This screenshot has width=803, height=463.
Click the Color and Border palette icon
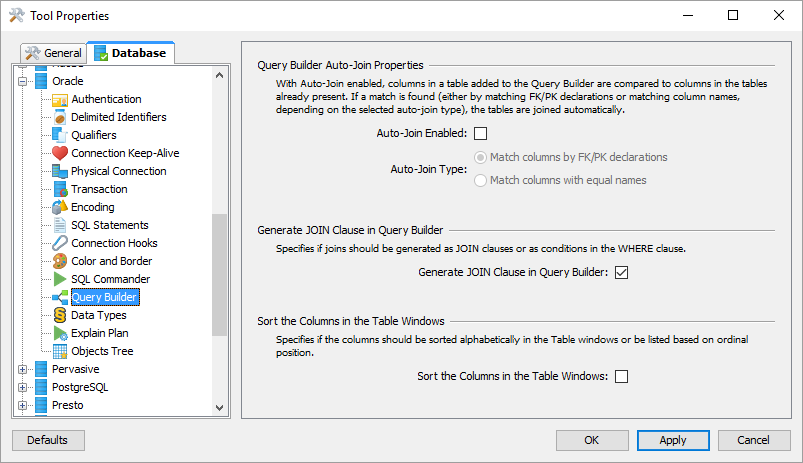(x=59, y=261)
